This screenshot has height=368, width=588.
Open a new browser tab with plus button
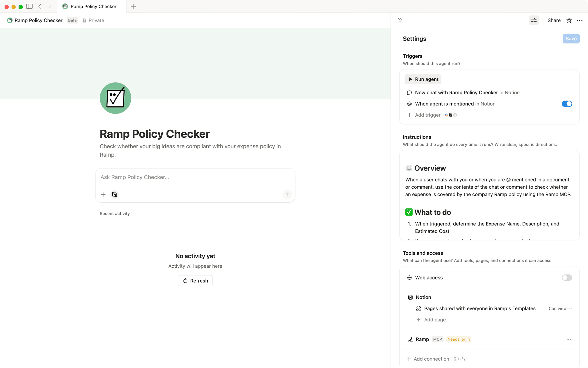click(133, 6)
